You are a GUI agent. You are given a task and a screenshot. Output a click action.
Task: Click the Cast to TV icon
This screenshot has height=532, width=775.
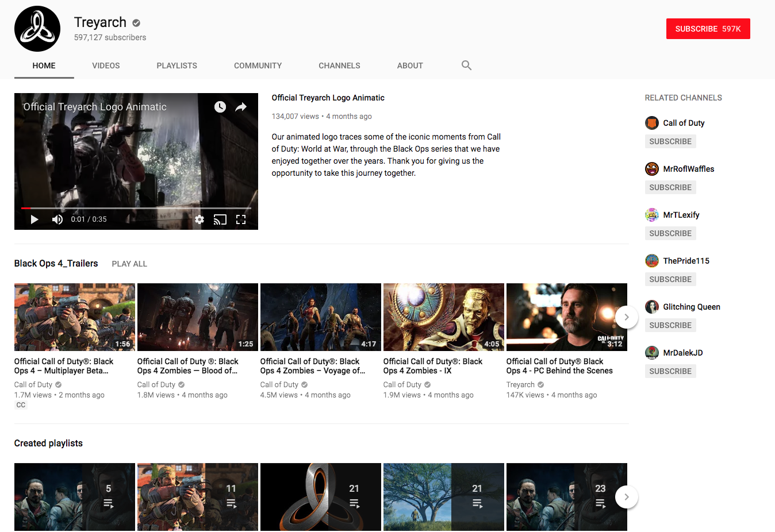pos(220,219)
